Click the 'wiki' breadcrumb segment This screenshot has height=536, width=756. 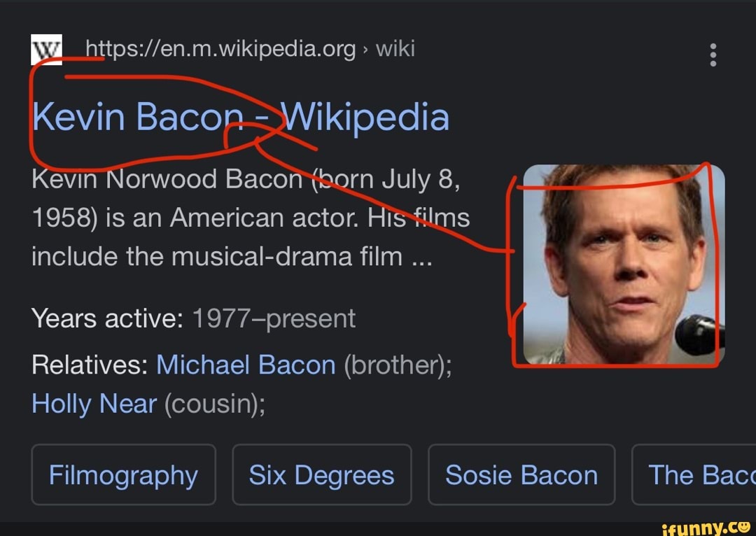395,49
